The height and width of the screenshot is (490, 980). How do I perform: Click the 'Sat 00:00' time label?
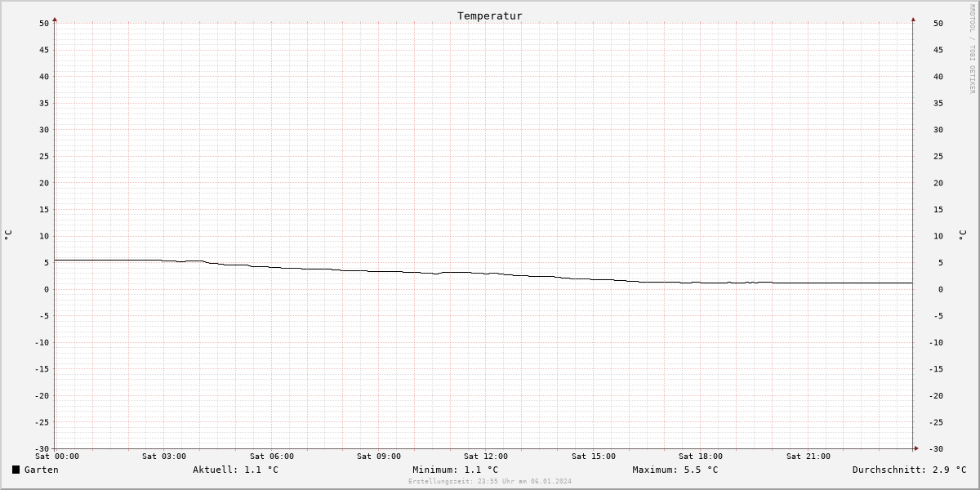57,457
